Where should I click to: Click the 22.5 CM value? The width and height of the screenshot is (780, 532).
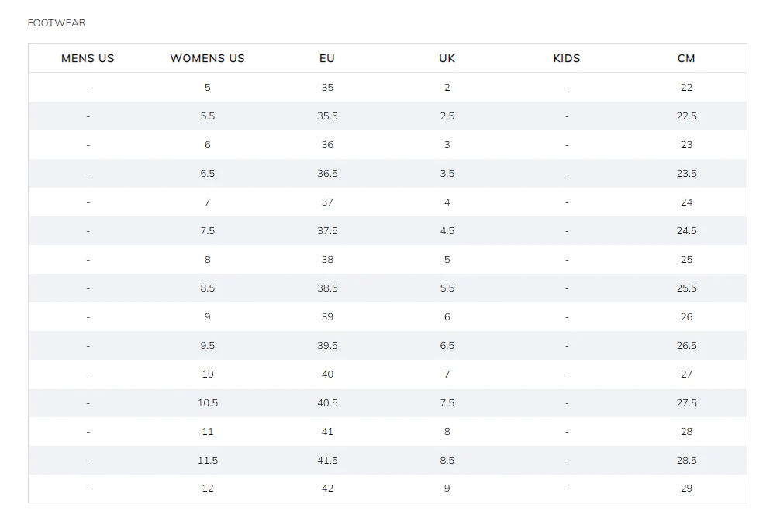coord(686,116)
